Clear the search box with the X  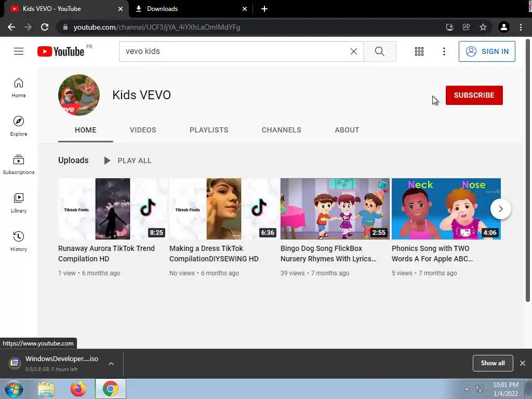coord(353,51)
